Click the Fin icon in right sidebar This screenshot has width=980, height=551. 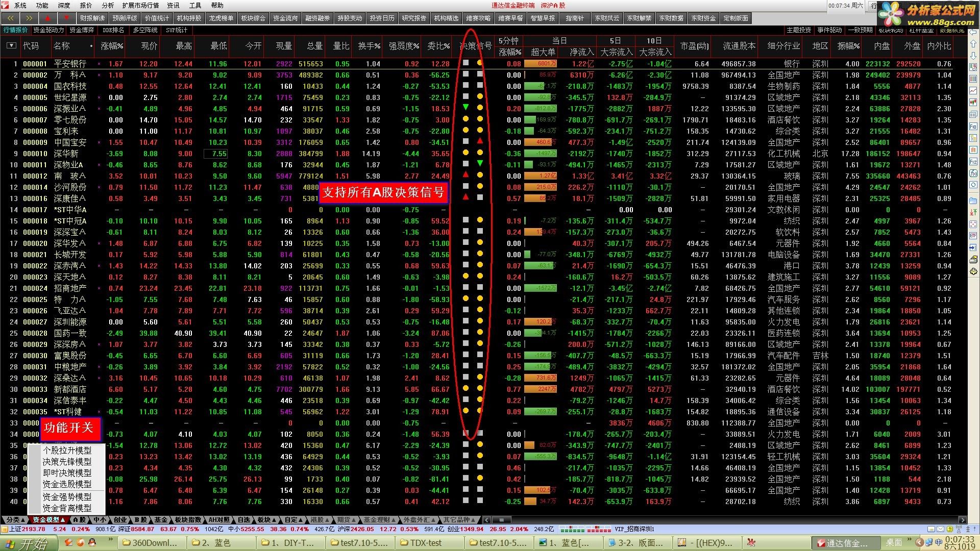pos(973,126)
